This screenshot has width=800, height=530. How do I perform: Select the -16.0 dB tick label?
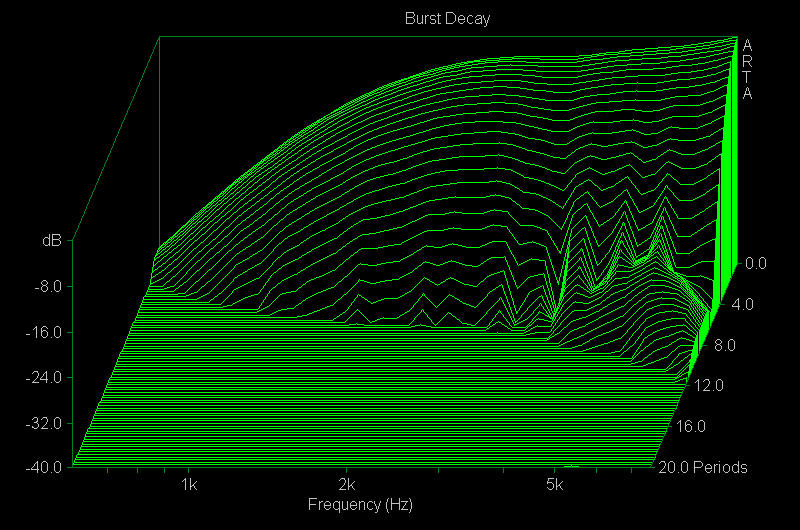45,332
